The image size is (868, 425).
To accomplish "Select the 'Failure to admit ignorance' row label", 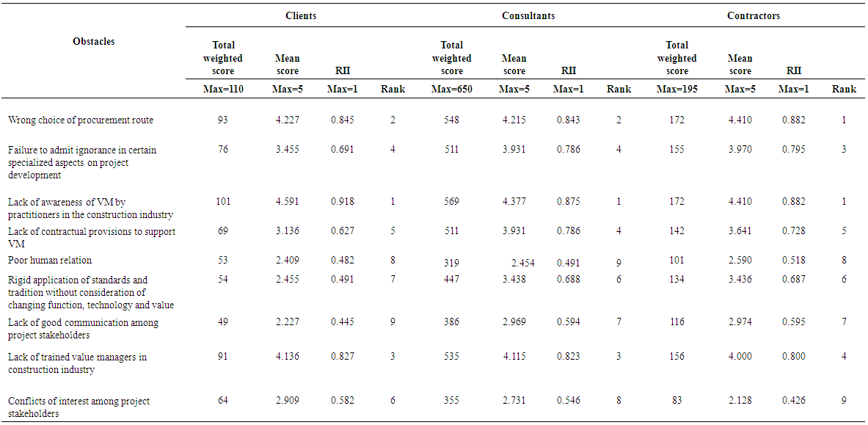I will tap(81, 162).
